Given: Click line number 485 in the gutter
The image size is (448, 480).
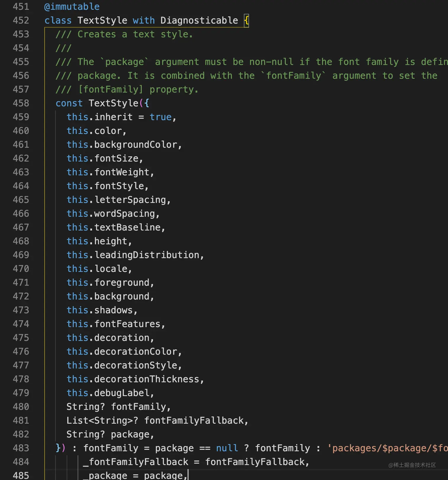Looking at the screenshot, I should point(21,475).
